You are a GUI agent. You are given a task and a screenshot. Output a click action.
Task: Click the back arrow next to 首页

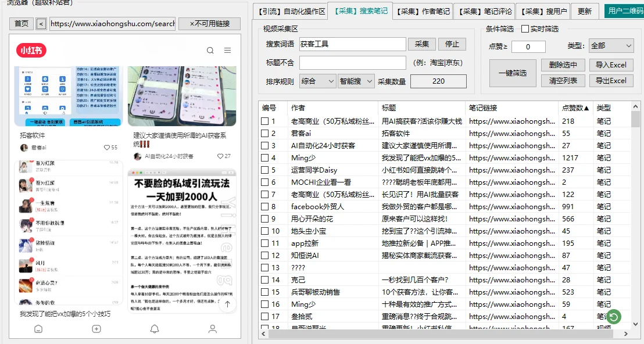click(40, 24)
